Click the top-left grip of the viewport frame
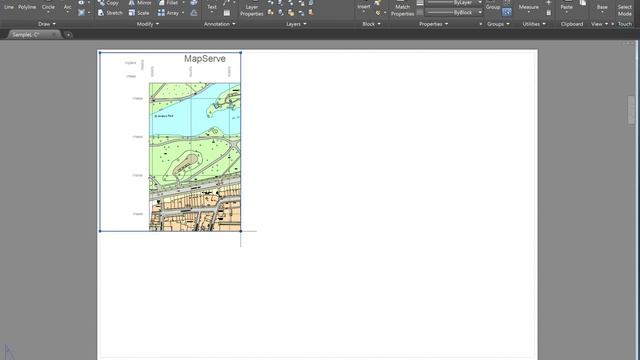 point(100,53)
